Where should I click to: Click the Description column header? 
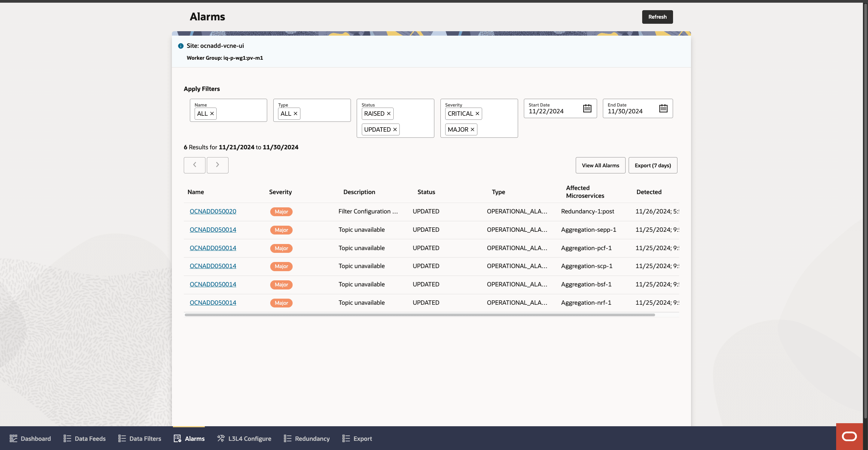pos(359,192)
